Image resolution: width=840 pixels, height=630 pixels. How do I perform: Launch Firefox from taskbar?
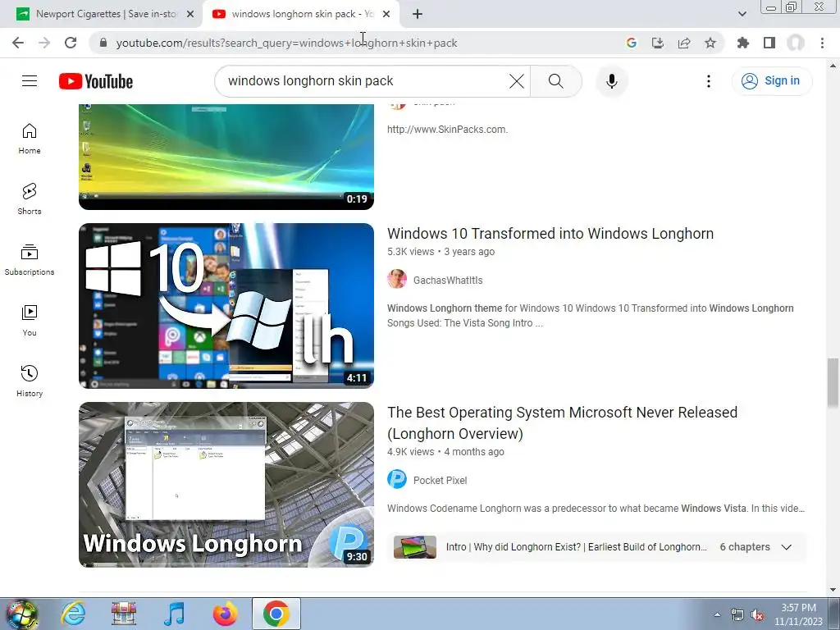coord(225,614)
